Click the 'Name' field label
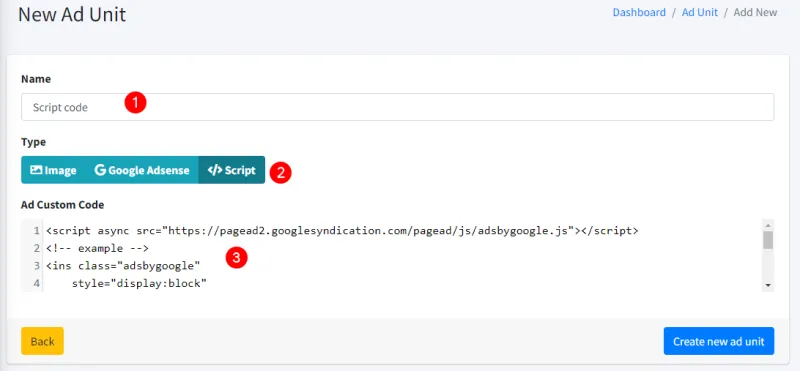 pyautogui.click(x=36, y=79)
